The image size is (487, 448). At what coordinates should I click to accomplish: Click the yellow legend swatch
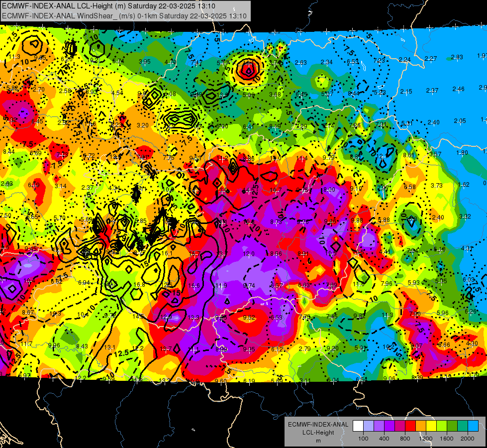(x=431, y=426)
